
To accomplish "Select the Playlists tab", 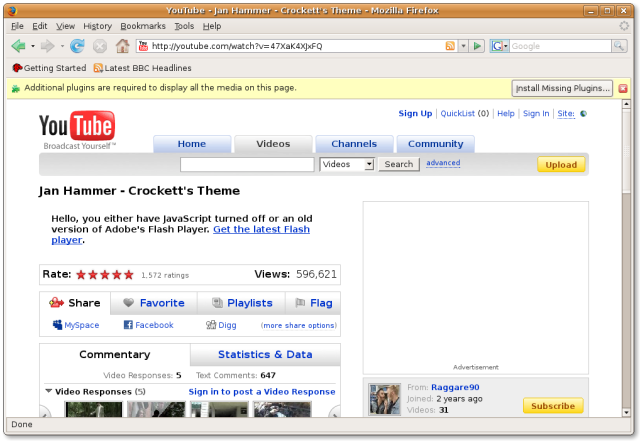I will click(x=242, y=303).
